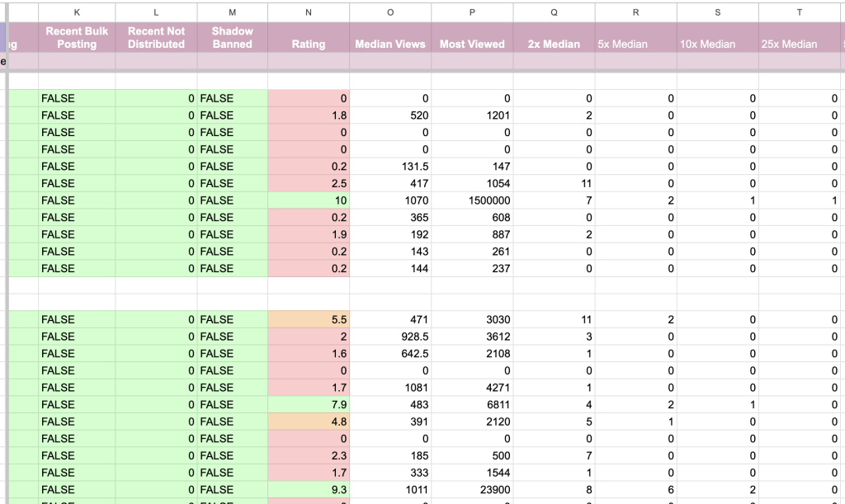Click the Recent Bulk Posting header cell

click(77, 37)
